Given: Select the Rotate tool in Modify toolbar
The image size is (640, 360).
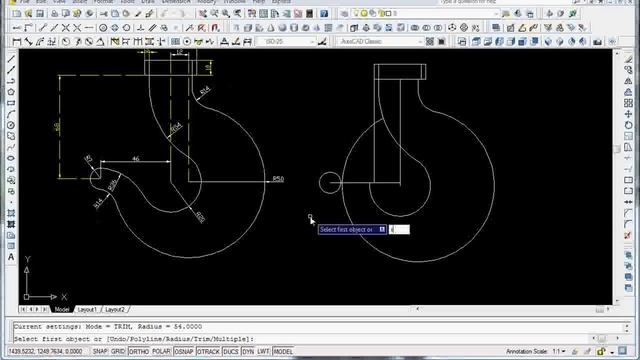Looking at the screenshot, I should point(629,125).
